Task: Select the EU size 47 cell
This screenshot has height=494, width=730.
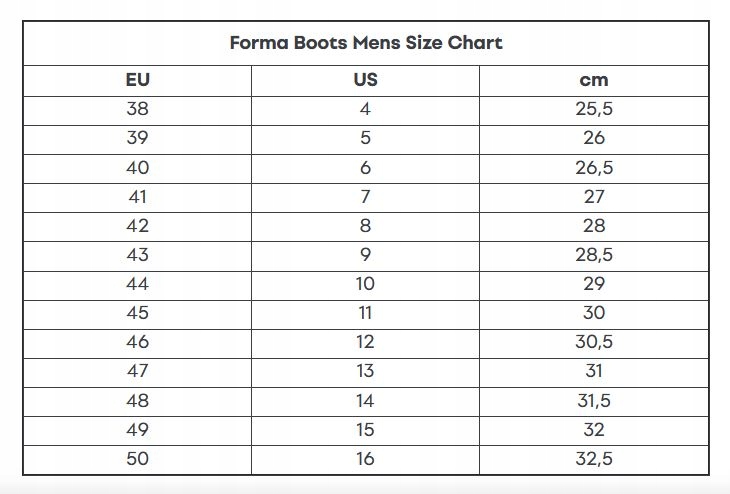Action: click(138, 371)
